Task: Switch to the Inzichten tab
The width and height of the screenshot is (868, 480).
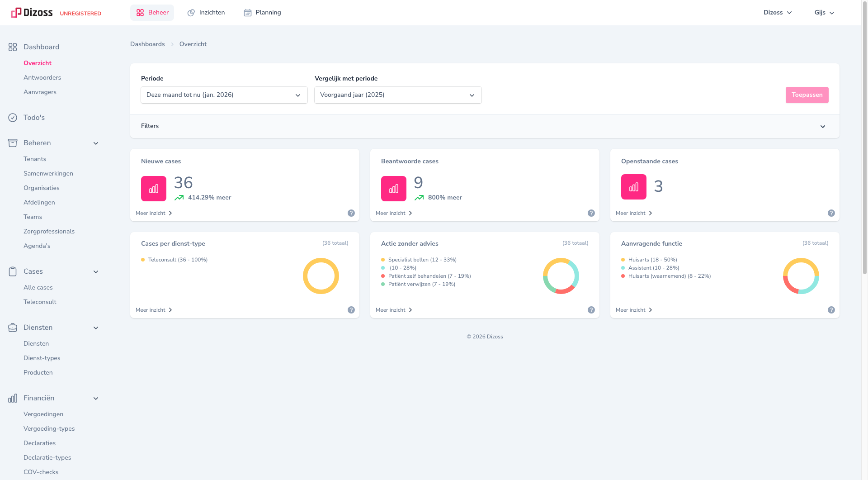Action: 206,13
